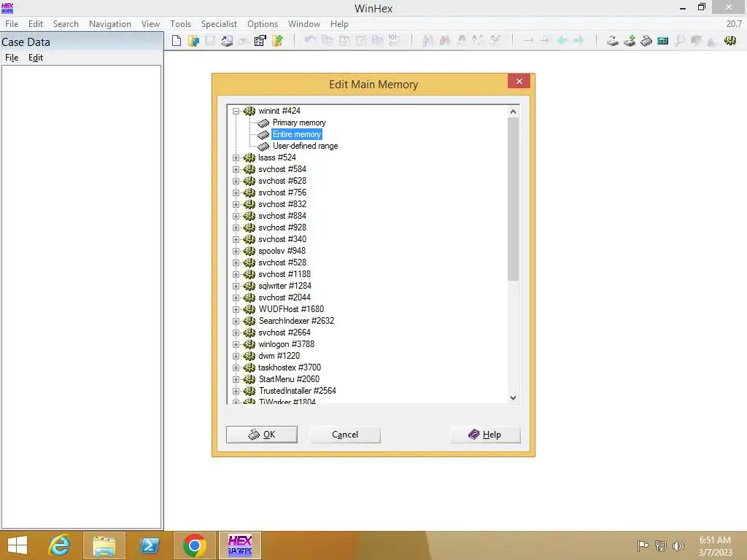Screen dimensions: 747x560
Task: Collapse the wininit #424 tree node
Action: point(236,111)
